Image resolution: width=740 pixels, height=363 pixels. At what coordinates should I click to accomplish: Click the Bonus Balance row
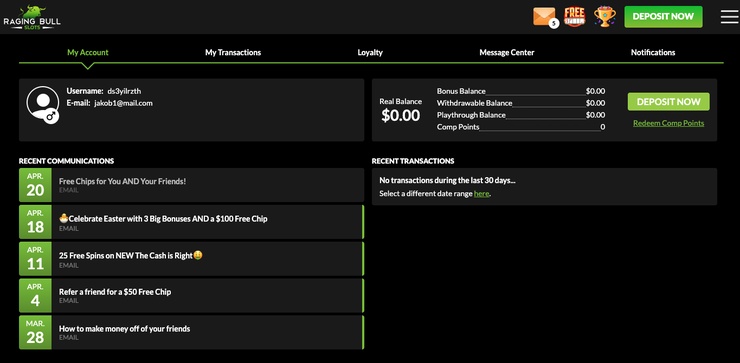(x=521, y=91)
